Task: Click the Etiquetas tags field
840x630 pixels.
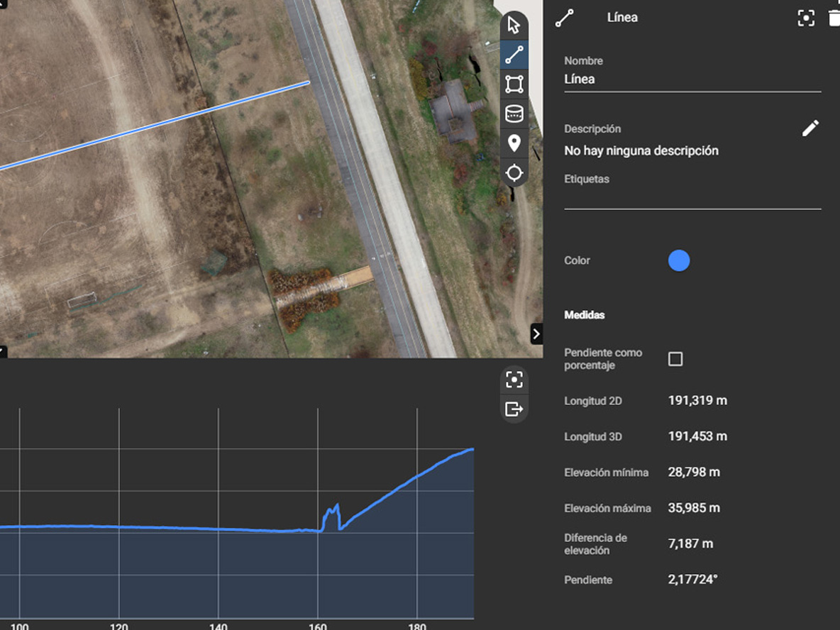Action: pos(692,197)
